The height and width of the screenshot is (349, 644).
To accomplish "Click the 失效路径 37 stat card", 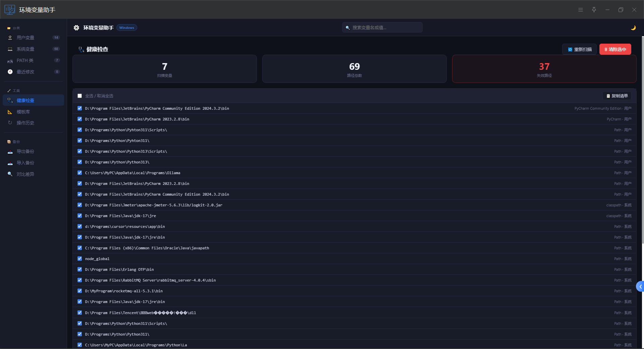I will coord(544,69).
